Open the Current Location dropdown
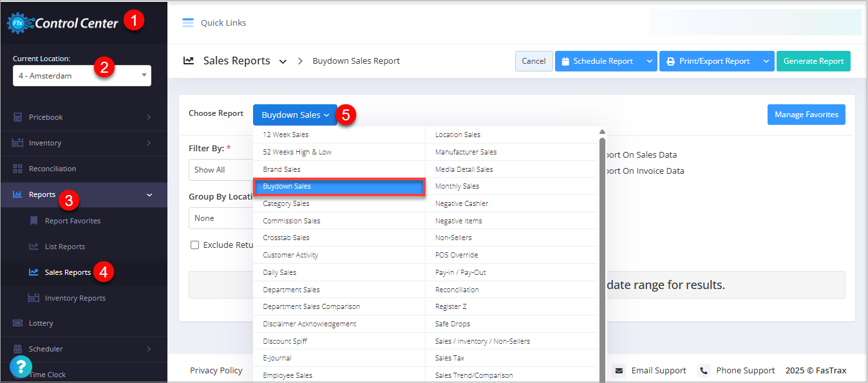 pyautogui.click(x=82, y=76)
